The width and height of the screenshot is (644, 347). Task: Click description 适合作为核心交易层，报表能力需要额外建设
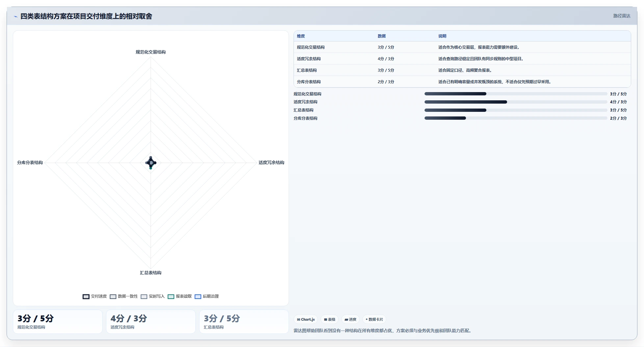point(479,47)
